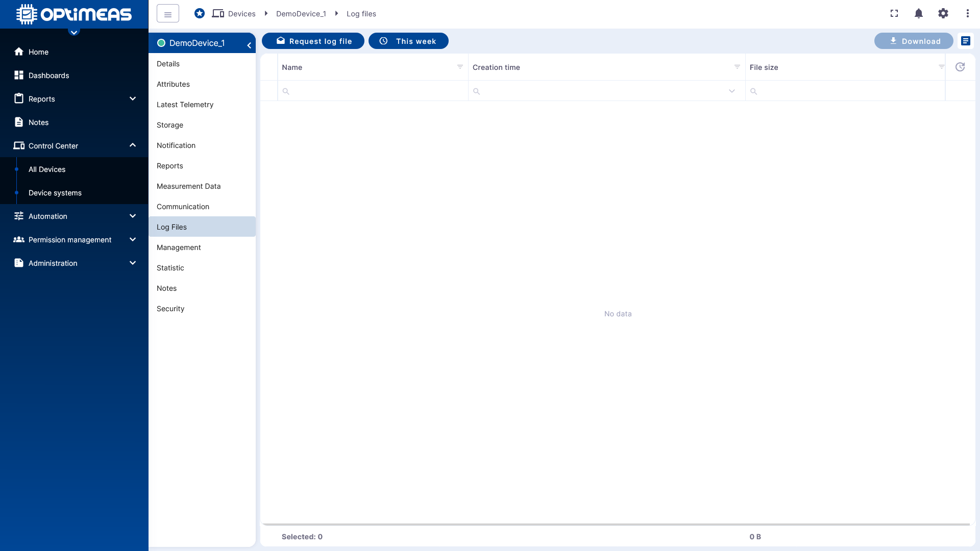
Task: Open the Latest Telemetry tab
Action: point(202,105)
